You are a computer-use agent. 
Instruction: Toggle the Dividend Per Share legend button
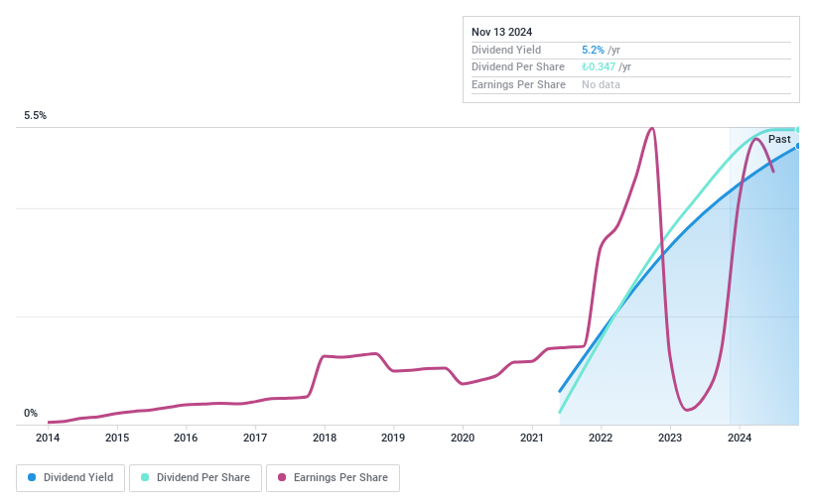click(196, 478)
